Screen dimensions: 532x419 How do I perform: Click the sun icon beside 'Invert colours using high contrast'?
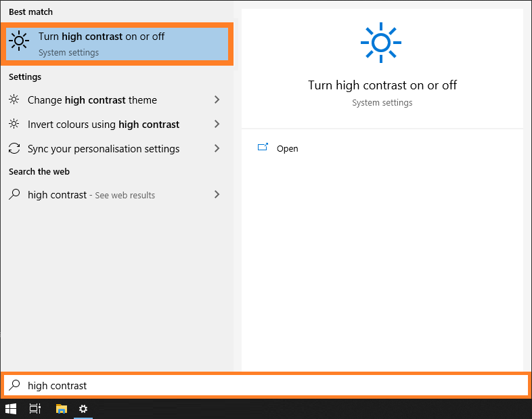(x=14, y=124)
